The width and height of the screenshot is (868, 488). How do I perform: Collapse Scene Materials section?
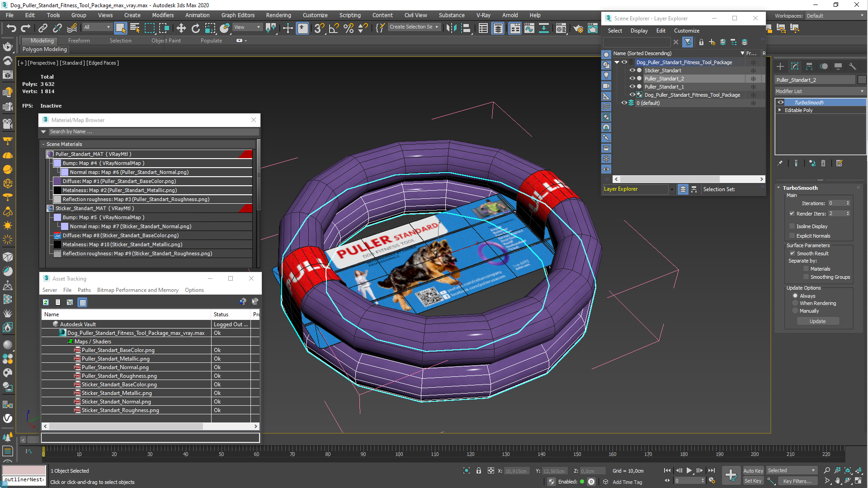click(43, 144)
